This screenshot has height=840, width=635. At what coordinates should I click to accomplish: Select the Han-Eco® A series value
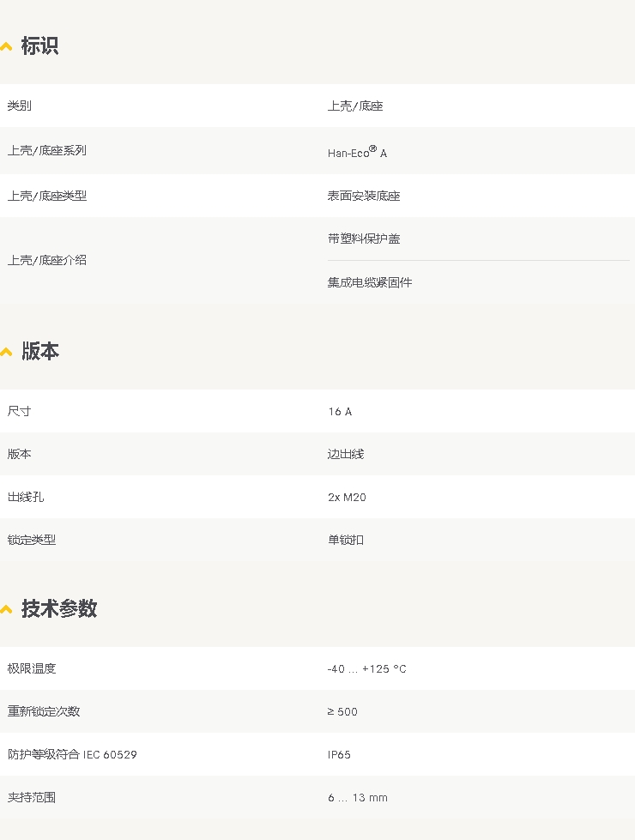357,152
